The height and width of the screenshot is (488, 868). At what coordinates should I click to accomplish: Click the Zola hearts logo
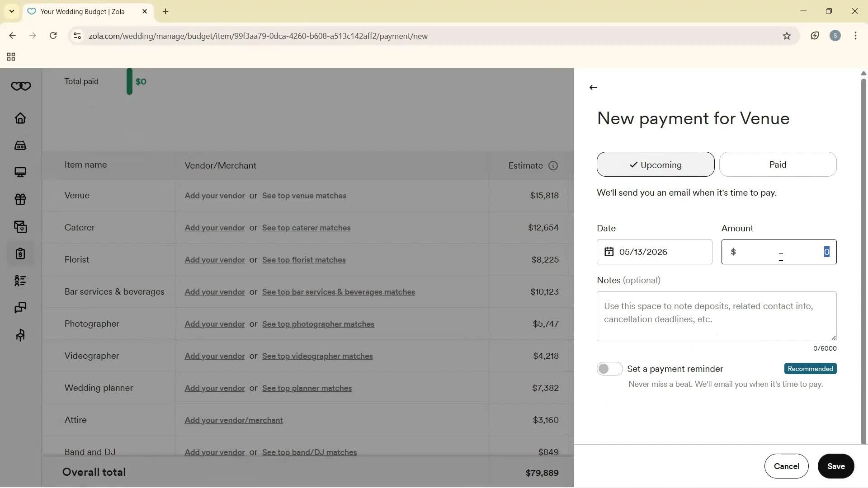(x=20, y=86)
